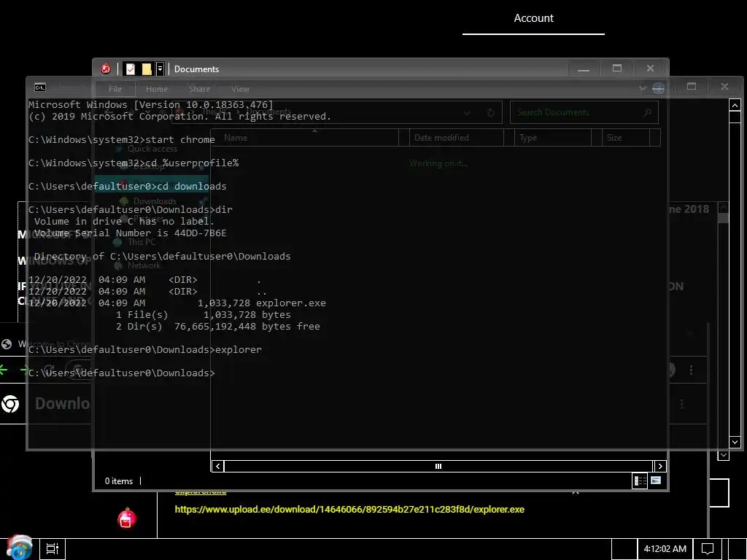Open the File tab in Documents window
Screen dimensions: 747x560
coord(115,89)
